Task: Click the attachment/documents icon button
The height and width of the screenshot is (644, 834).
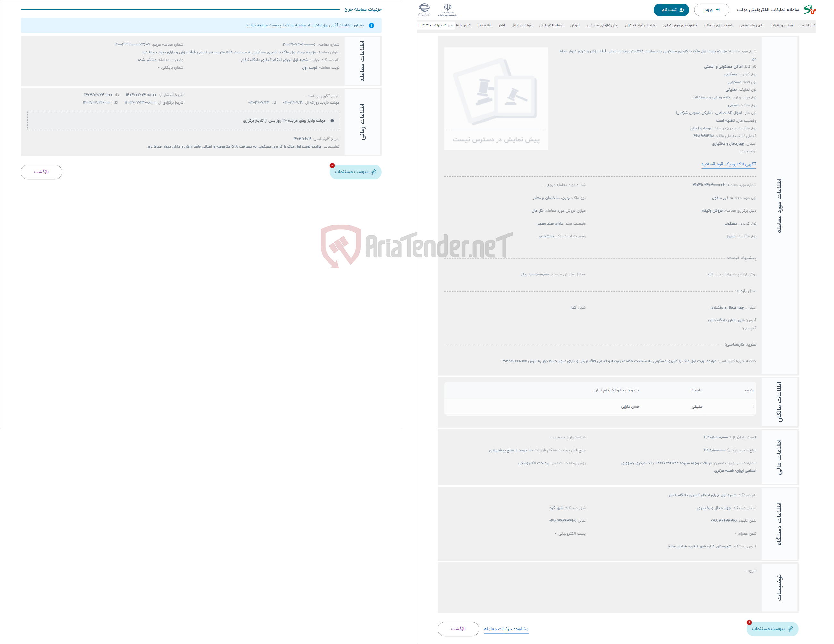Action: [355, 172]
